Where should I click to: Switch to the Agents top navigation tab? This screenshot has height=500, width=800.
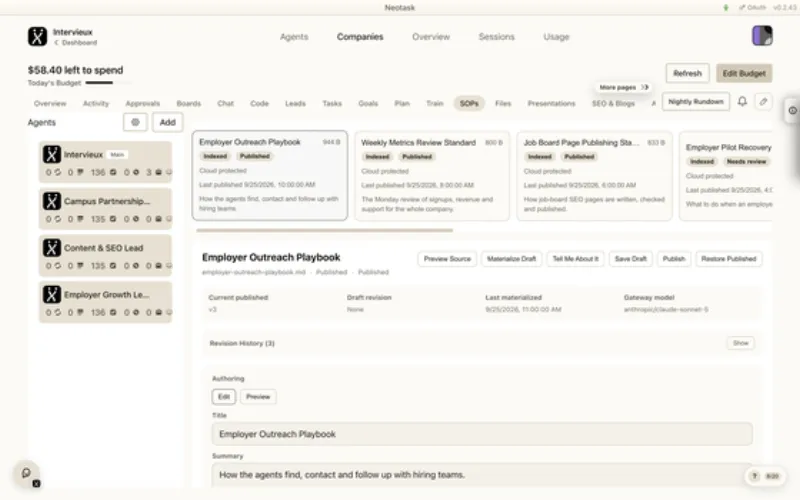click(x=294, y=37)
